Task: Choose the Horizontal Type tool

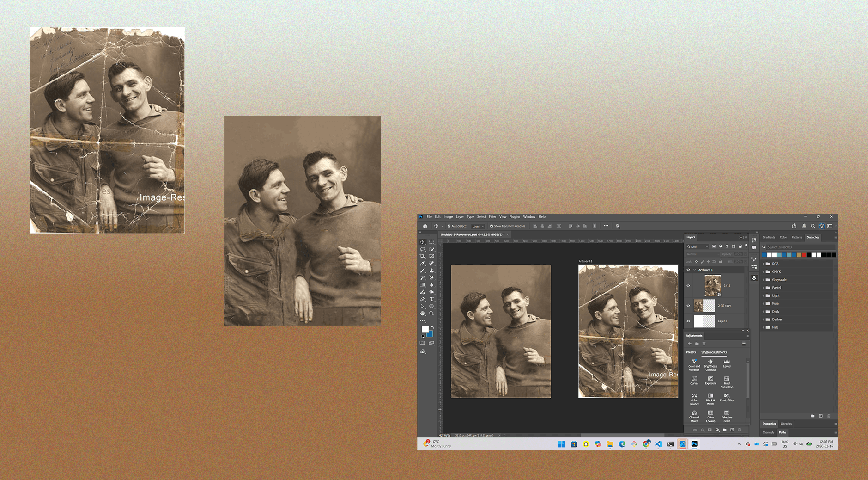Action: click(431, 299)
